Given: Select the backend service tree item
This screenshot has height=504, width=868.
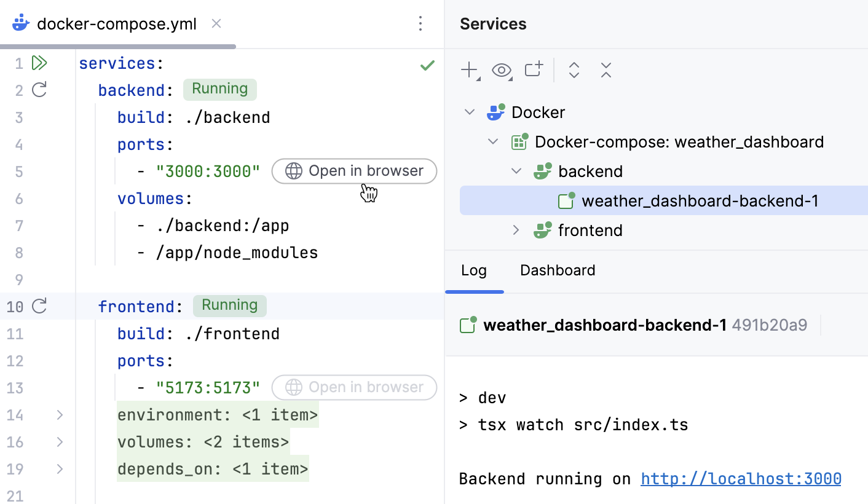Looking at the screenshot, I should tap(590, 171).
